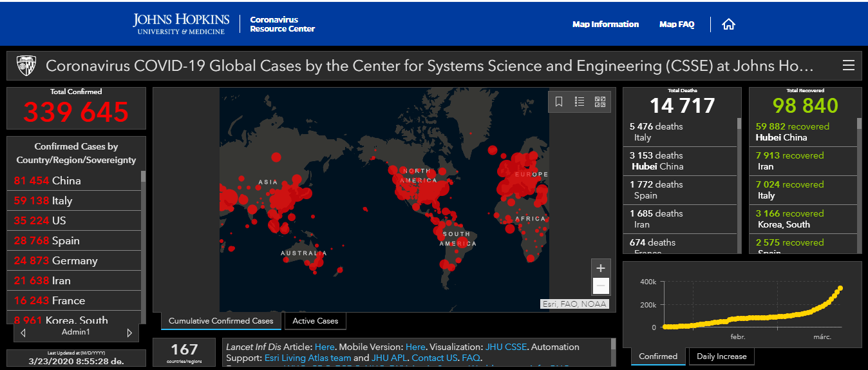Viewport: 868px width, 370px height.
Task: Open the JHU APL link
Action: pyautogui.click(x=389, y=358)
